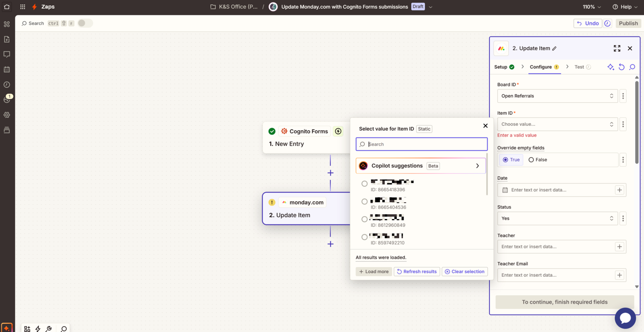Click the Load more button
Screen dimensions: 644x332
(x=374, y=272)
